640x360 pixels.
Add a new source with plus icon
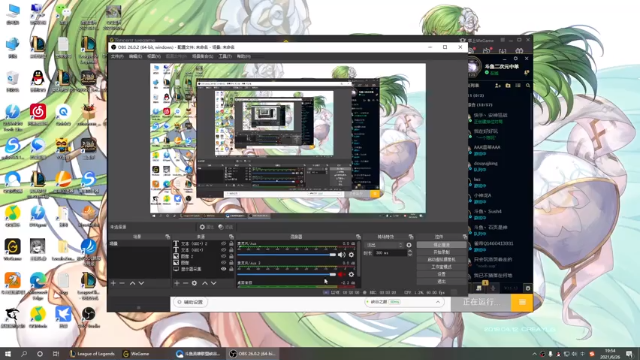click(x=177, y=283)
